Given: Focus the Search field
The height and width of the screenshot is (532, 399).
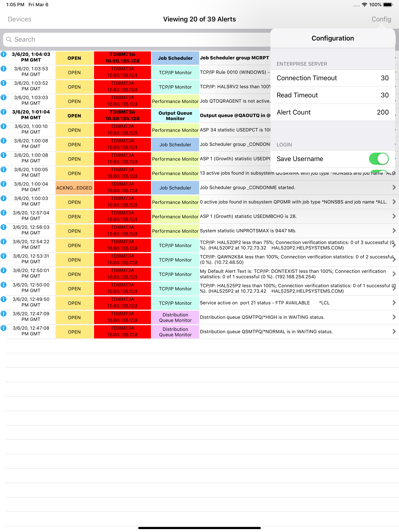Looking at the screenshot, I should (x=137, y=40).
